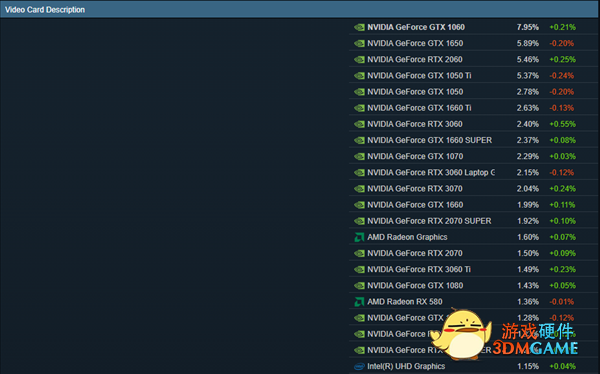This screenshot has width=600, height=374.
Task: Click the +0.03% change value
Action: [x=562, y=156]
